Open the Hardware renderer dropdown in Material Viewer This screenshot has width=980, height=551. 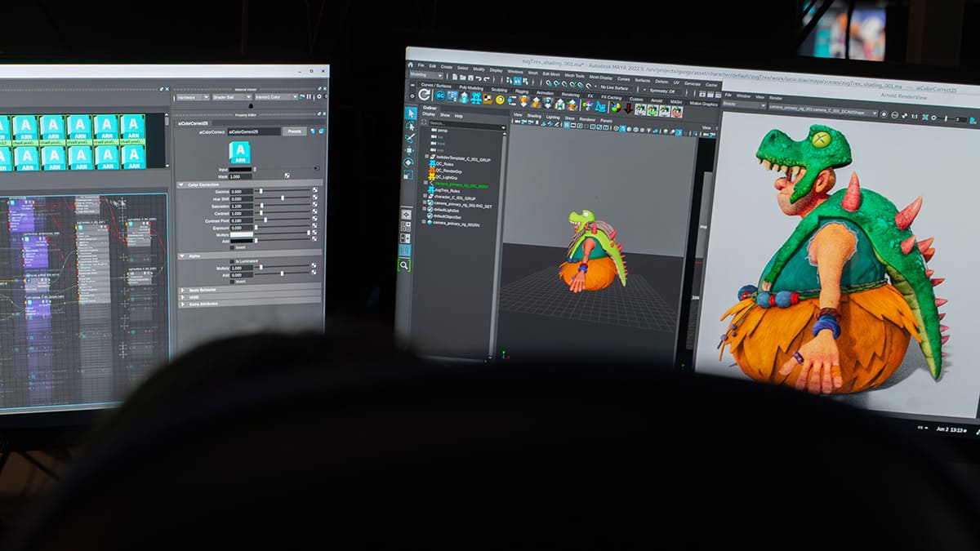pyautogui.click(x=192, y=96)
